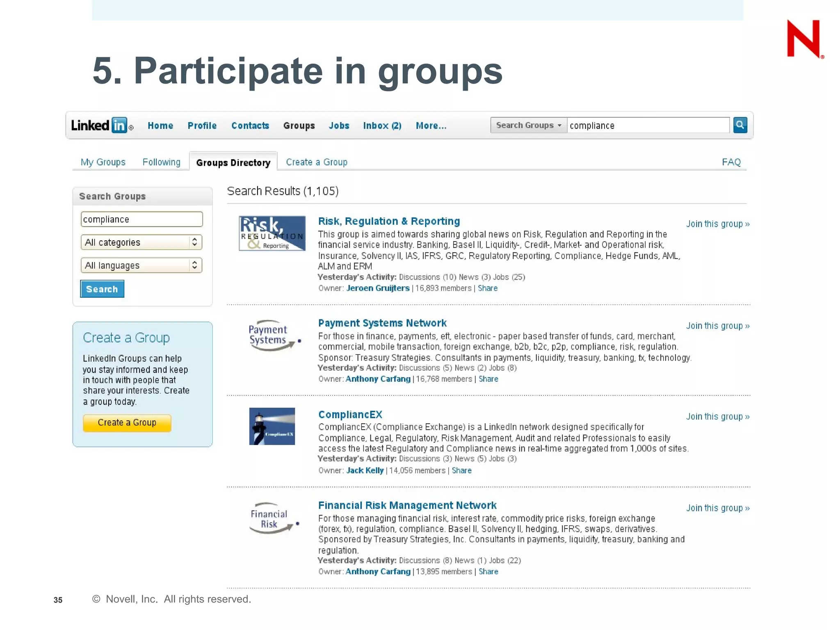840x630 pixels.
Task: Open Financial Risk Management Network title
Action: coord(407,505)
